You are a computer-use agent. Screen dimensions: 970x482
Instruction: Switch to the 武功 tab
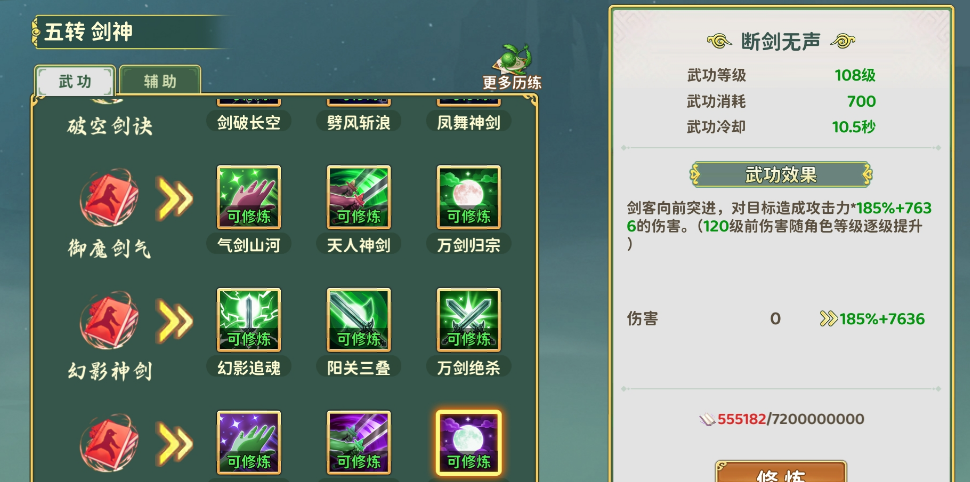tap(75, 81)
